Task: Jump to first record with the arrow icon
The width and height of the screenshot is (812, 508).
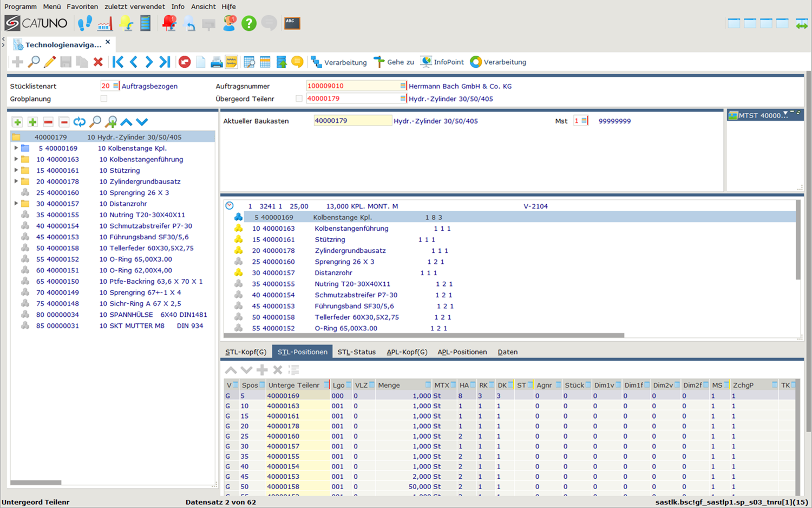Action: pyautogui.click(x=117, y=62)
